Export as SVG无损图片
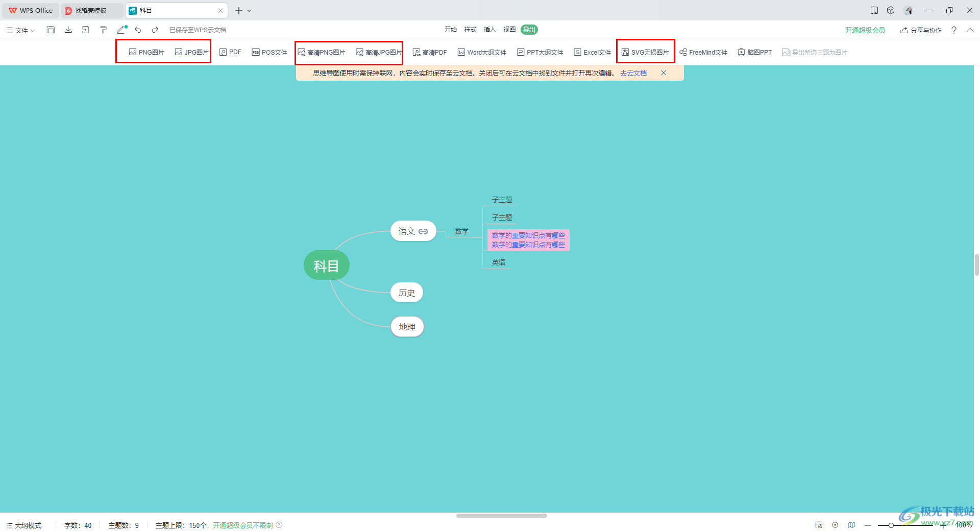This screenshot has width=980, height=531. [x=645, y=52]
